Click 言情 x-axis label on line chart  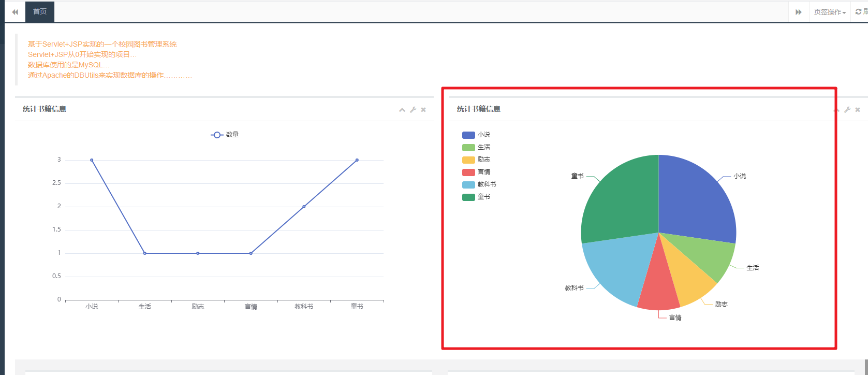pyautogui.click(x=251, y=307)
